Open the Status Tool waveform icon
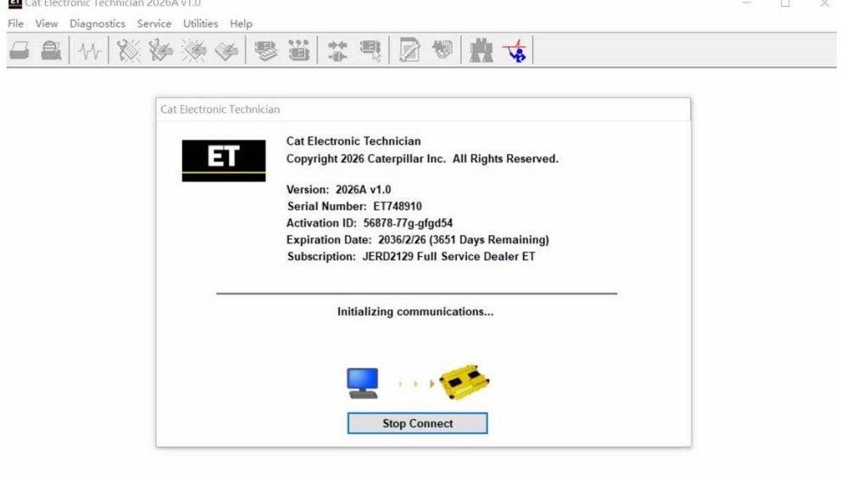 [89, 52]
